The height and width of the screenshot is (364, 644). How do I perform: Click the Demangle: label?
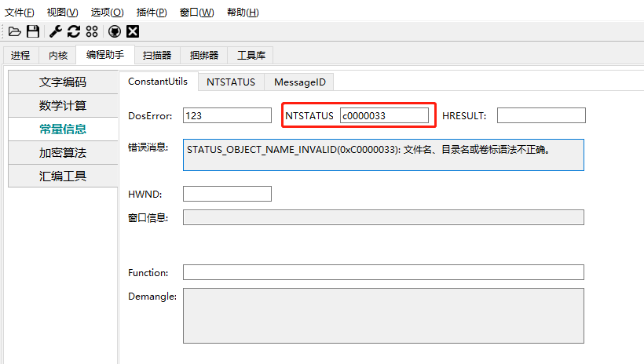point(152,297)
